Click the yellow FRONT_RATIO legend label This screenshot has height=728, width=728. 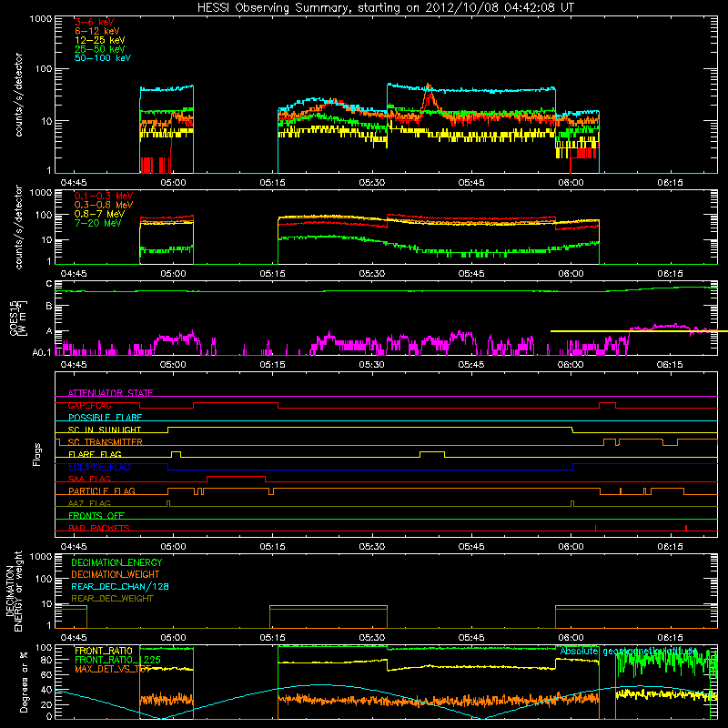(104, 651)
